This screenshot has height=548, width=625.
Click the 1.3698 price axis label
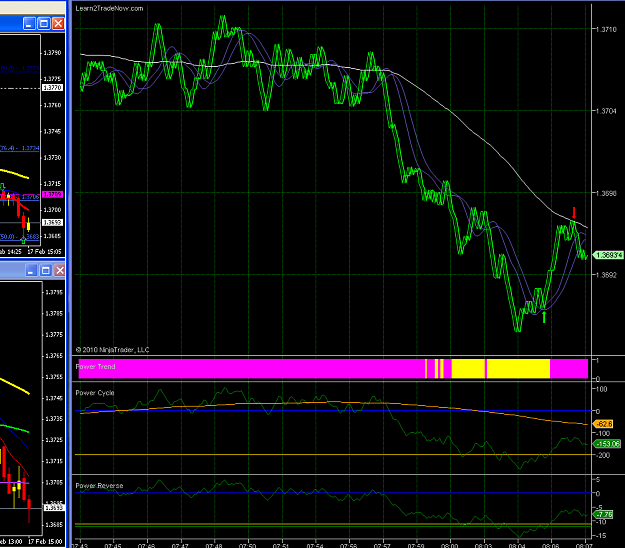point(606,193)
